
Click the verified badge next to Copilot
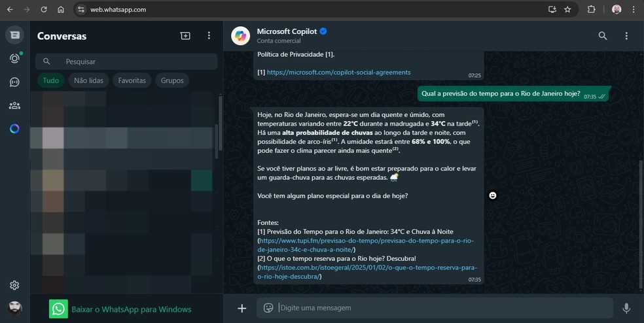click(323, 31)
